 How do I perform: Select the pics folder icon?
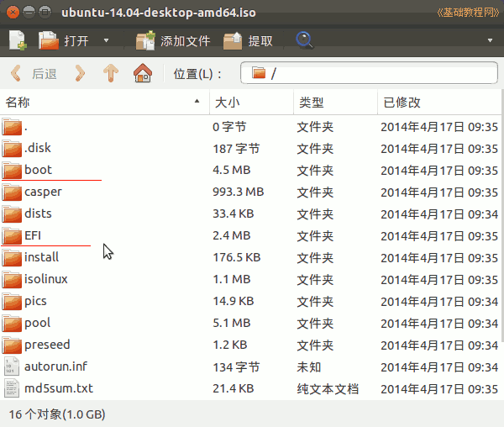[12, 301]
